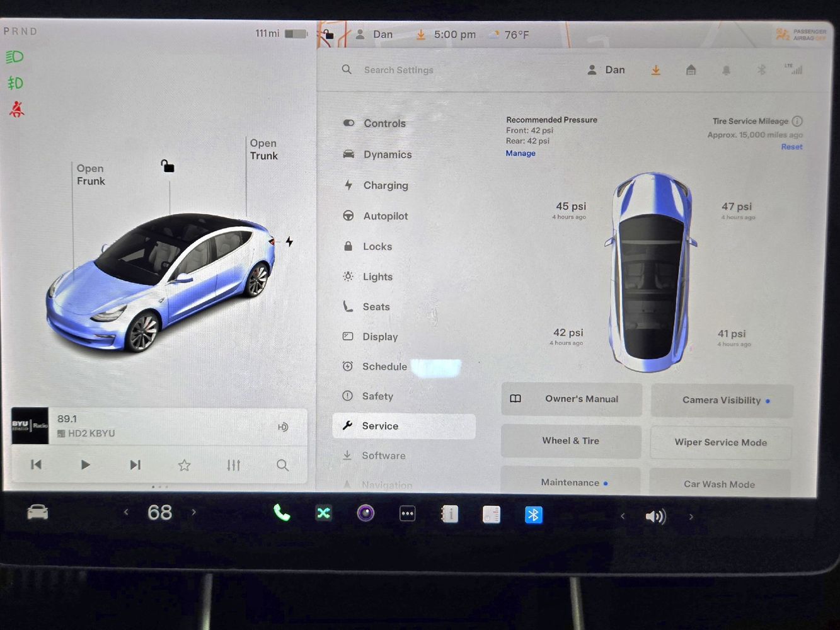Viewport: 840px width, 630px height.
Task: Open the Bluetooth app in bottom bar
Action: click(x=533, y=515)
